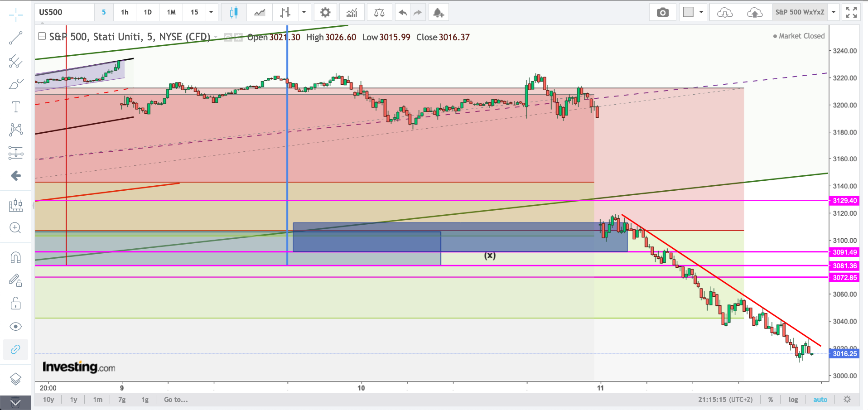Switch to the 1D timeframe
This screenshot has width=868, height=410.
click(x=148, y=12)
